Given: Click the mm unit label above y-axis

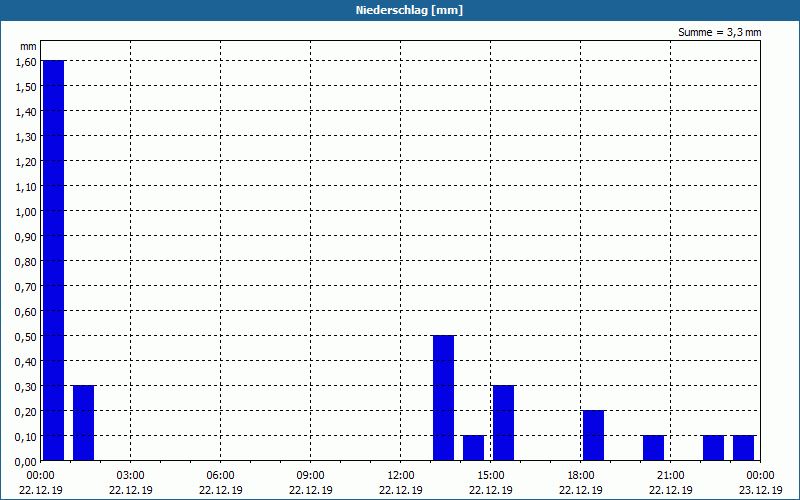Looking at the screenshot, I should [28, 46].
